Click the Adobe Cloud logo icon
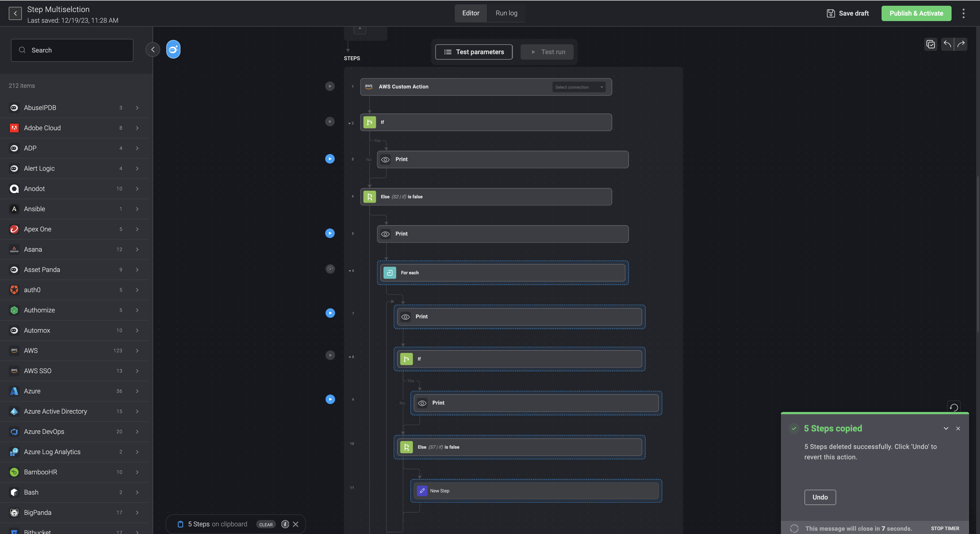This screenshot has height=534, width=980. (x=14, y=128)
